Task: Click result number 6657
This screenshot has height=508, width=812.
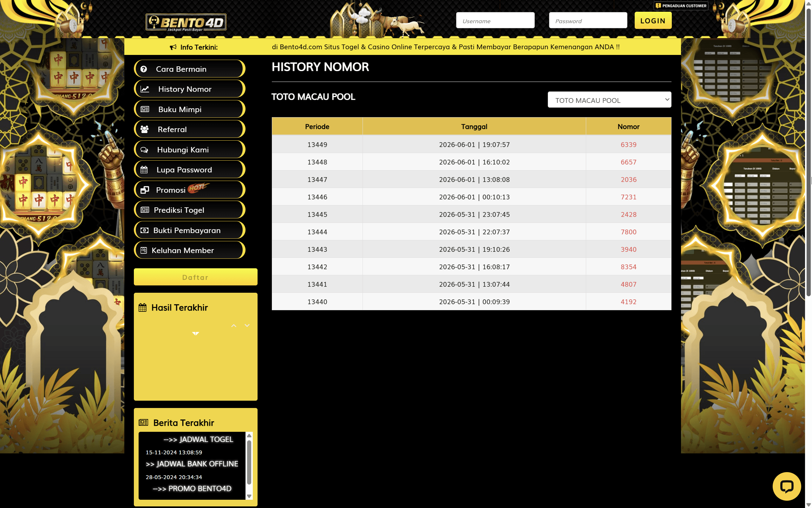Action: coord(628,162)
